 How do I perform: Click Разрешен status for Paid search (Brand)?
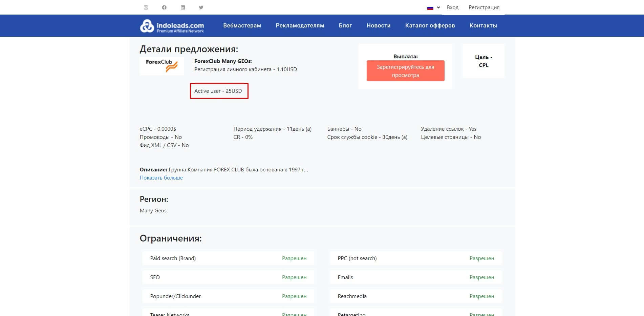pos(294,258)
